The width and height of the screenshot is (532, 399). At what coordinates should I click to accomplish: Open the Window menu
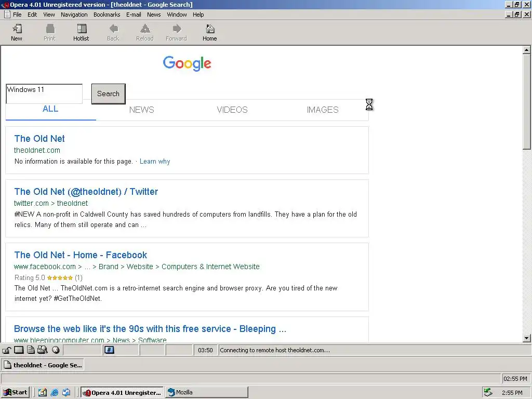point(177,15)
